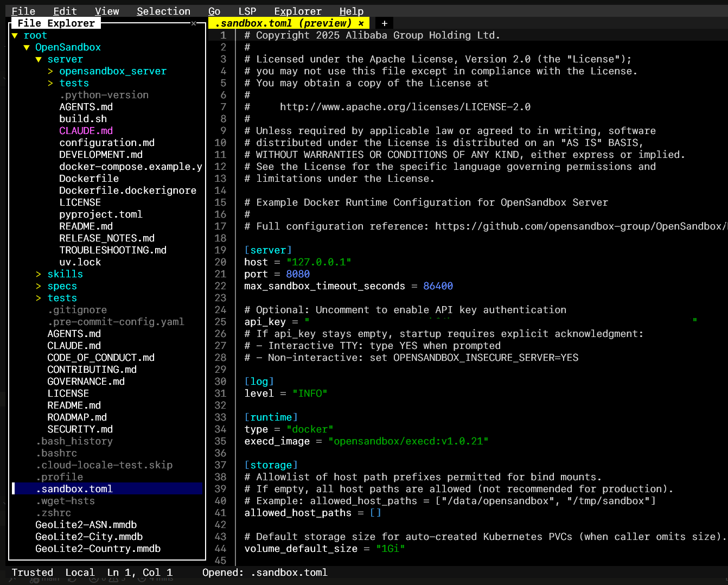Image resolution: width=728 pixels, height=585 pixels.
Task: Open uv.lock file
Action: 80,262
